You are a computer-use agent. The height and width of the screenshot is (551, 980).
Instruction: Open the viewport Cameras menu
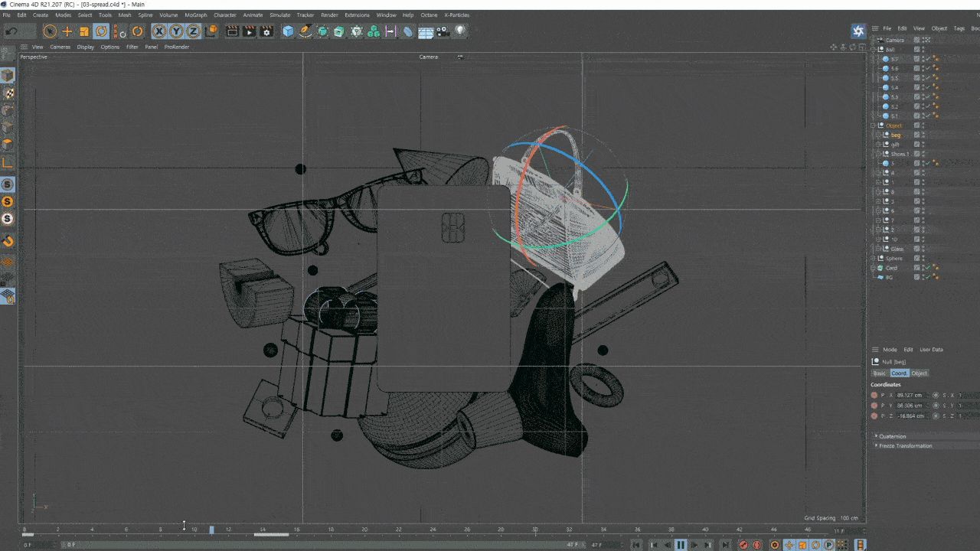click(x=60, y=47)
